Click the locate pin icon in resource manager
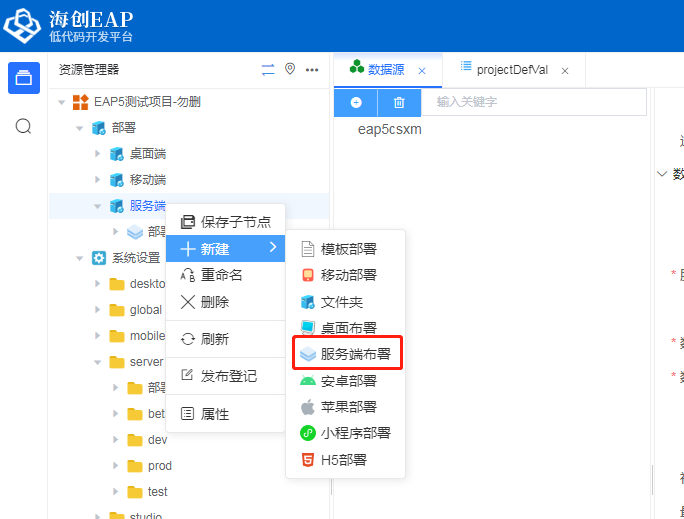The width and height of the screenshot is (684, 519). pos(290,69)
